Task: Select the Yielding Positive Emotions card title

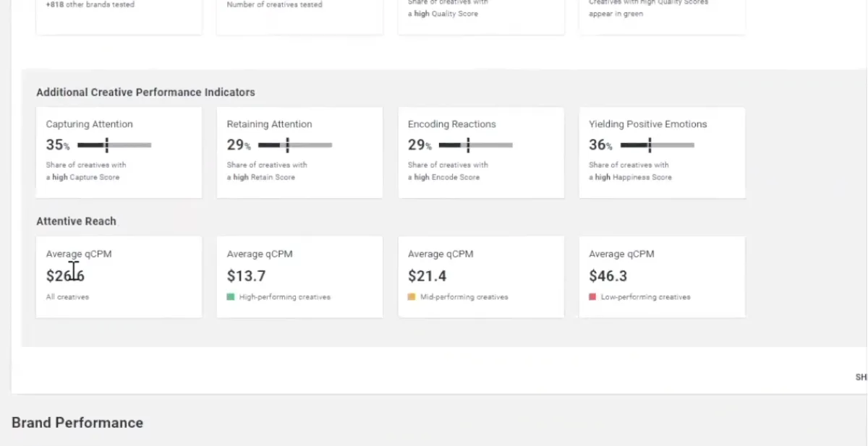Action: pyautogui.click(x=648, y=124)
